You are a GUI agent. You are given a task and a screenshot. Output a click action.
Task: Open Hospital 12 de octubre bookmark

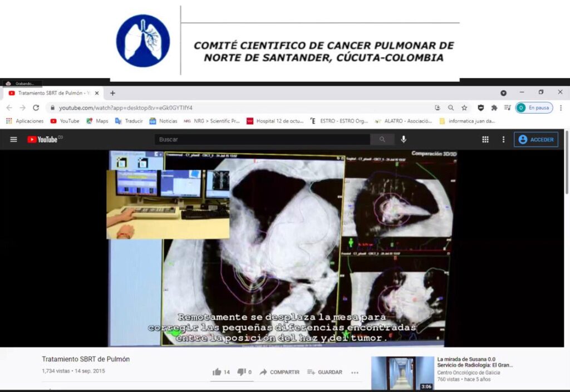275,121
